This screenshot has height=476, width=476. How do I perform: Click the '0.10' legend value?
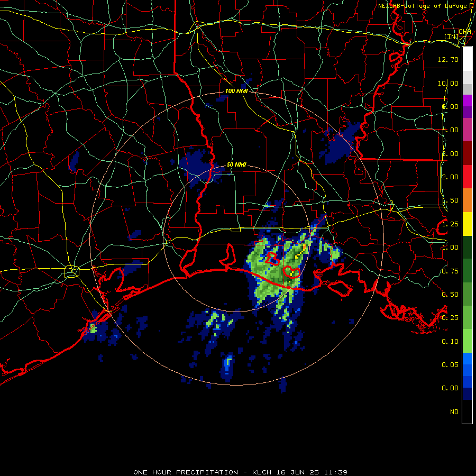point(450,342)
